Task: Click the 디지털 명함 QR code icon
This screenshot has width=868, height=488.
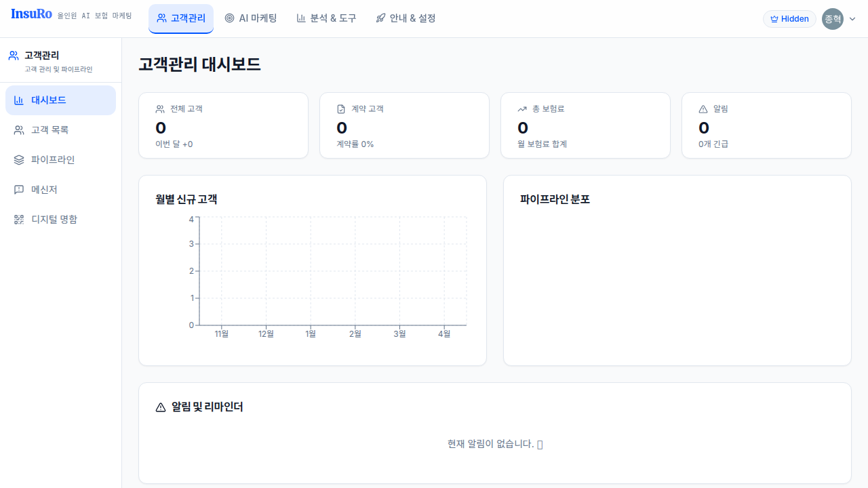Action: pos(19,220)
